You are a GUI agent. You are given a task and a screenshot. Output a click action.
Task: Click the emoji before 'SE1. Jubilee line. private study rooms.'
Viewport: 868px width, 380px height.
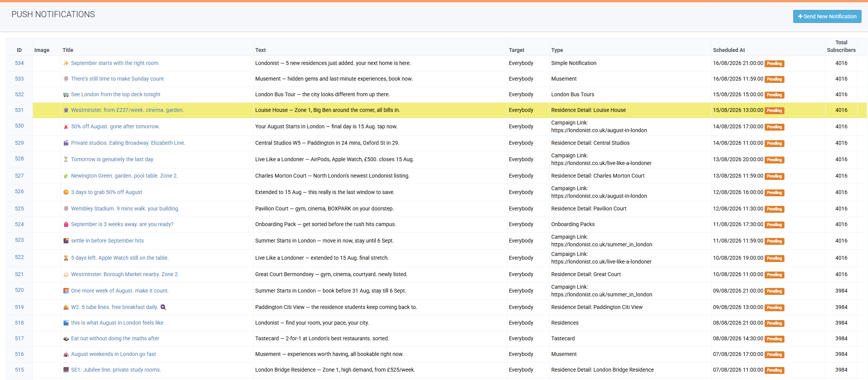pos(66,370)
